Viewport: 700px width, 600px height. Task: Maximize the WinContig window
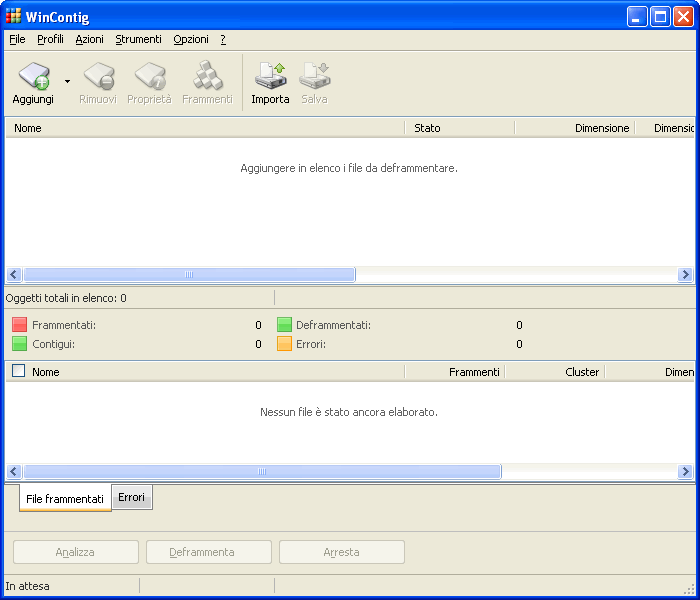pyautogui.click(x=660, y=17)
